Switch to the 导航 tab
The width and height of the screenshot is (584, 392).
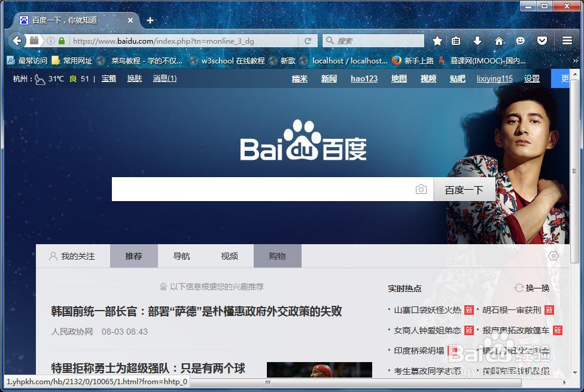[182, 256]
